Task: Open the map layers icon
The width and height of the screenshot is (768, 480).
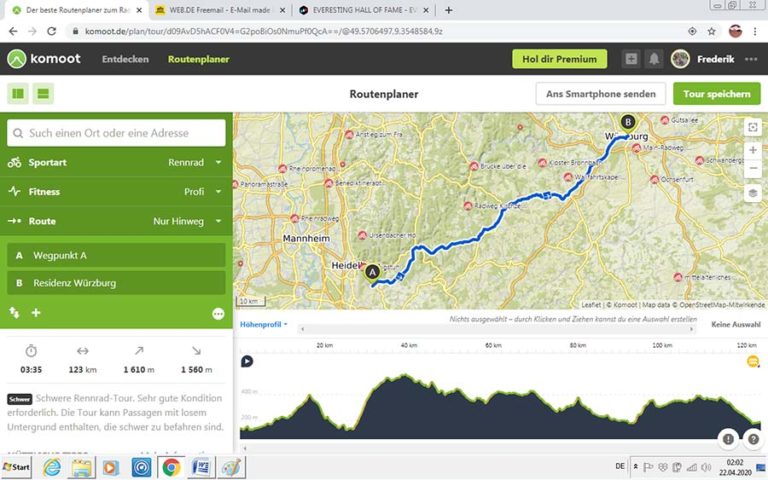Action: coord(753,192)
